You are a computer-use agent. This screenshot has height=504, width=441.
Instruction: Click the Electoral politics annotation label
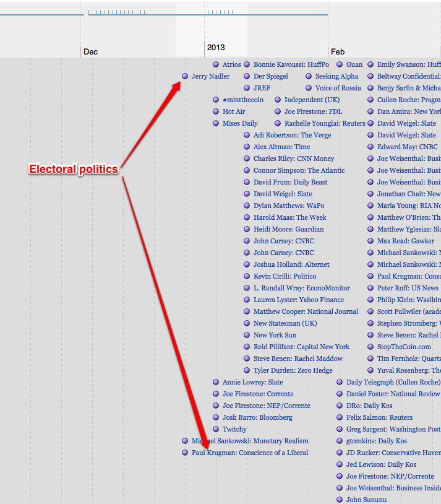tap(74, 169)
